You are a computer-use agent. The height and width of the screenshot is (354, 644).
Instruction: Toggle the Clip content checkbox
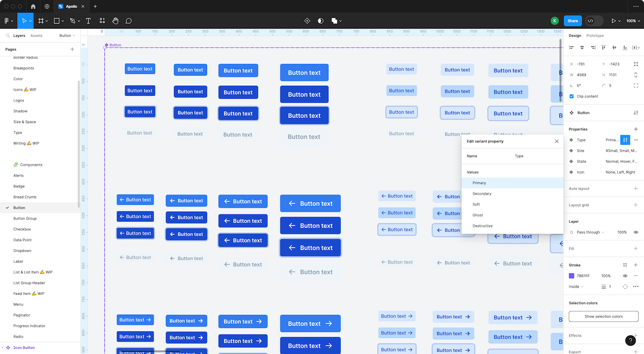pyautogui.click(x=571, y=96)
